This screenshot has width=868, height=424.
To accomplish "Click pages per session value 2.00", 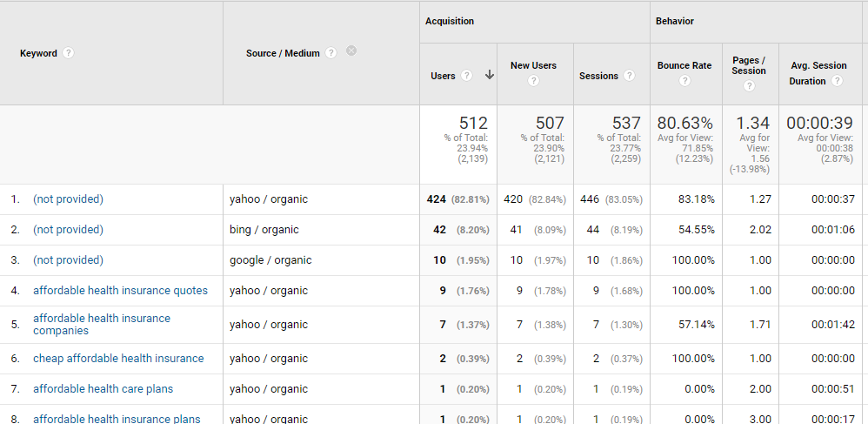I will pos(760,388).
